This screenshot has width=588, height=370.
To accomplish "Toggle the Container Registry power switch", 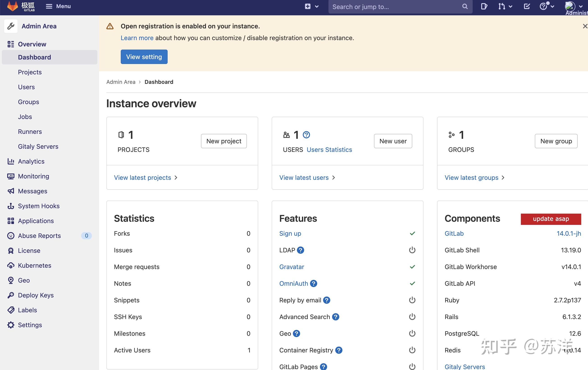I will (412, 350).
